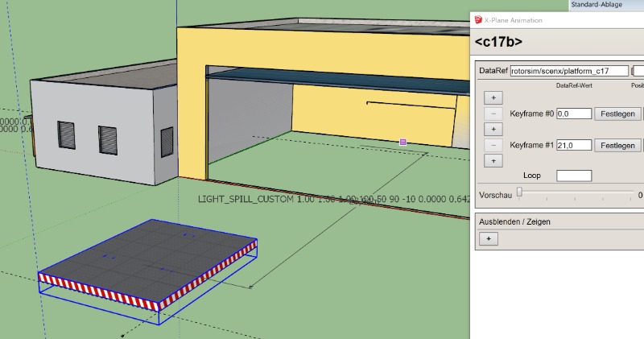644x339 pixels.
Task: Select the purple point marker in the hangar
Action: [403, 142]
